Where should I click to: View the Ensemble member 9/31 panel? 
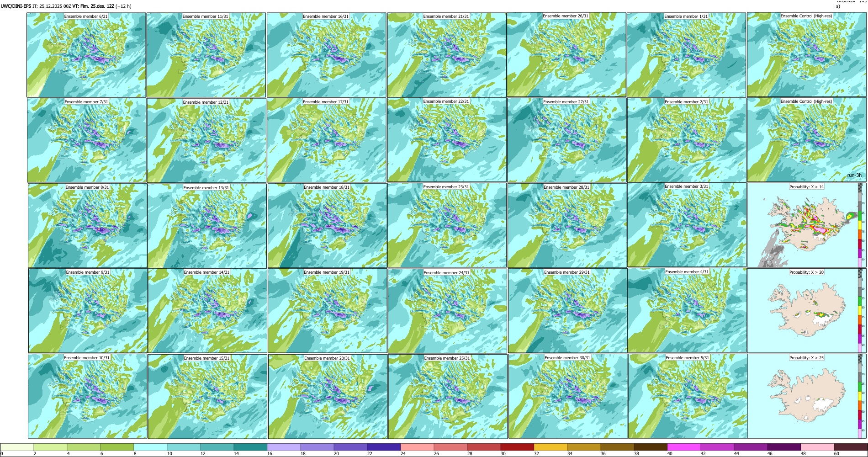[x=88, y=311]
